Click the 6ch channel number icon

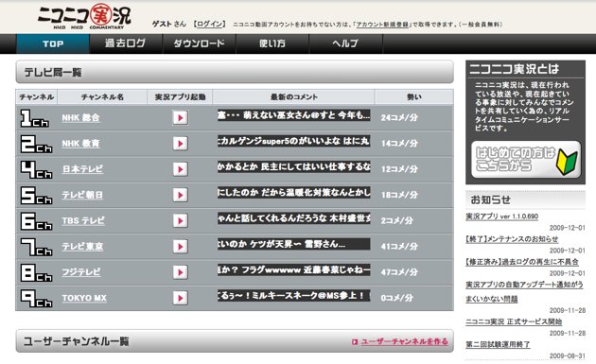coord(36,221)
